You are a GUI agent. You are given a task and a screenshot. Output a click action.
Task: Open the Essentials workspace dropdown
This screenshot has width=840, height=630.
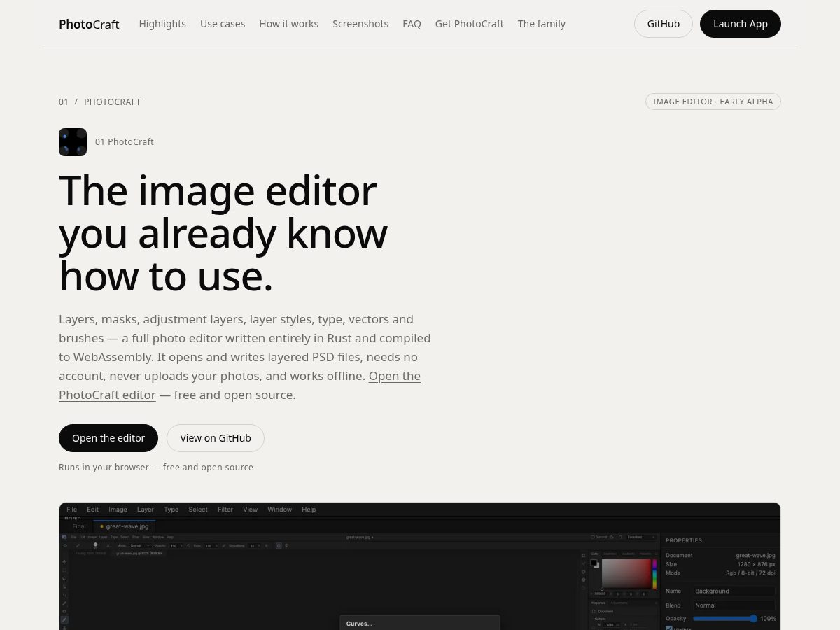tap(641, 537)
